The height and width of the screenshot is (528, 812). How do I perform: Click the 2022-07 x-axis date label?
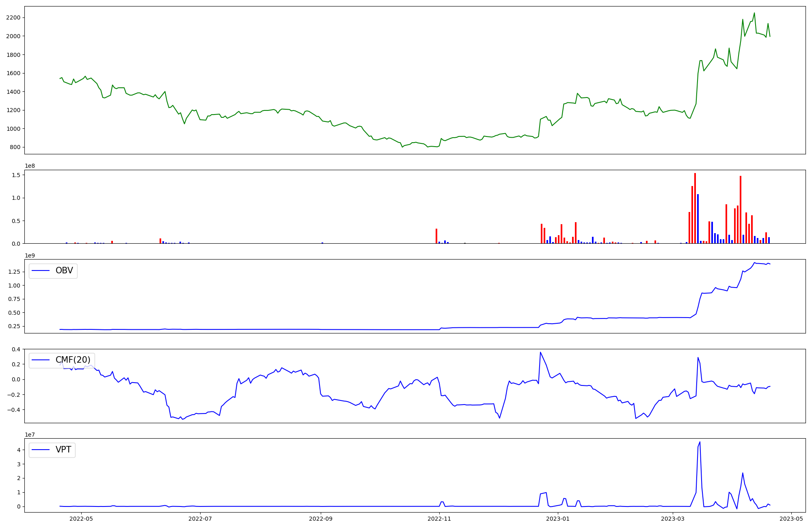coord(200,519)
